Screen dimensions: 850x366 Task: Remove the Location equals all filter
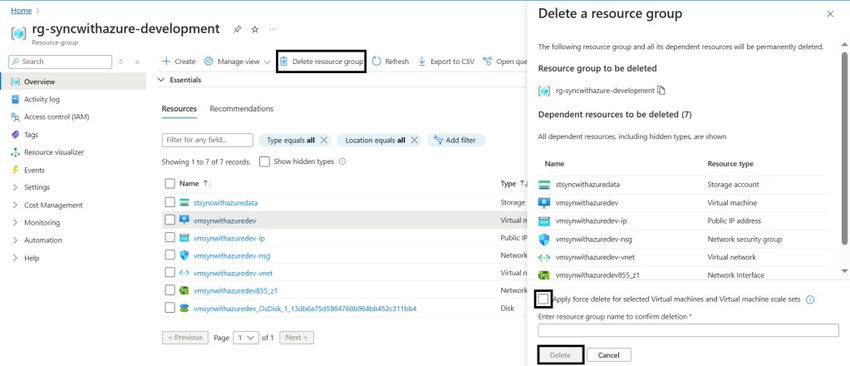point(414,140)
